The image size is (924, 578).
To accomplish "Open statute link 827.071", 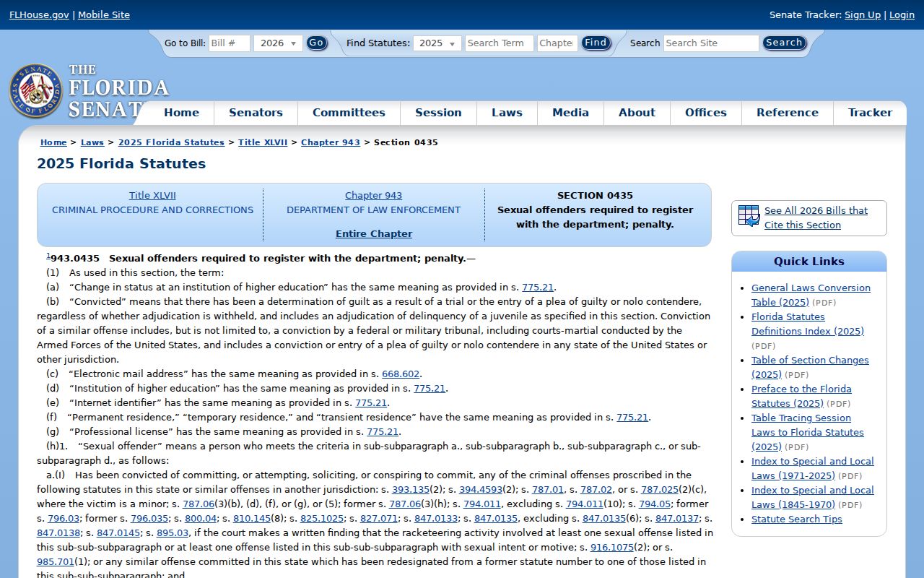I will pos(379,518).
